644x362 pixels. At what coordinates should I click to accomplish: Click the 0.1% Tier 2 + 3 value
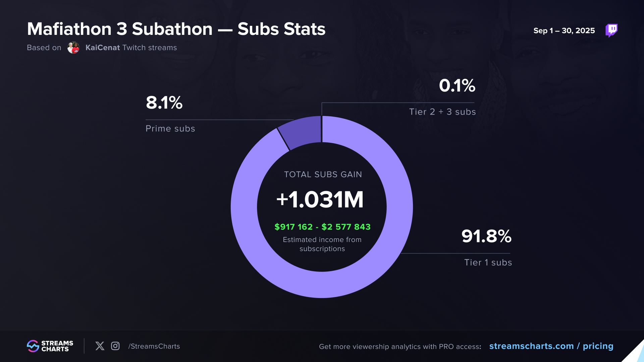[457, 85]
